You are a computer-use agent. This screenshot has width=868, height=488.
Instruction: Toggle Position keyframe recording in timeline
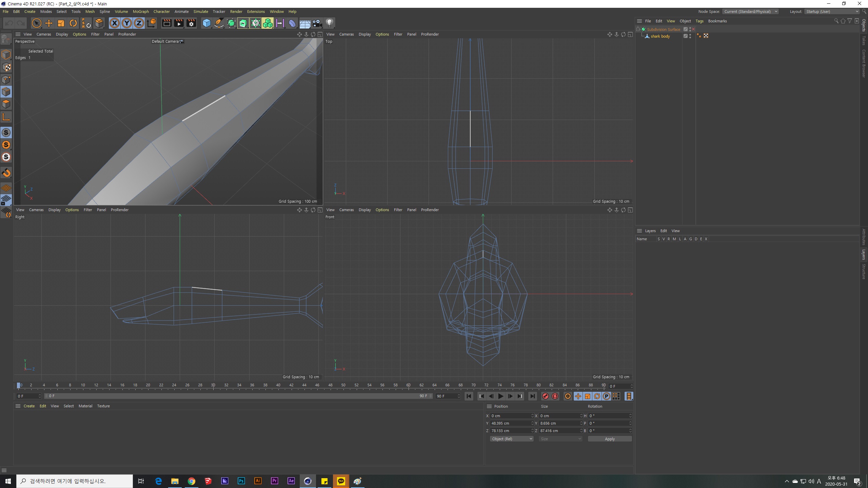578,396
